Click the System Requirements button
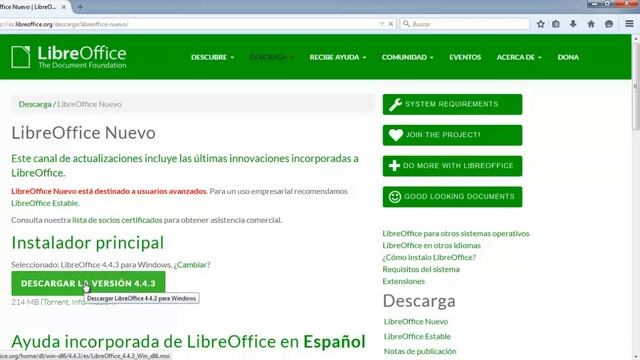640x360 pixels. [x=452, y=104]
